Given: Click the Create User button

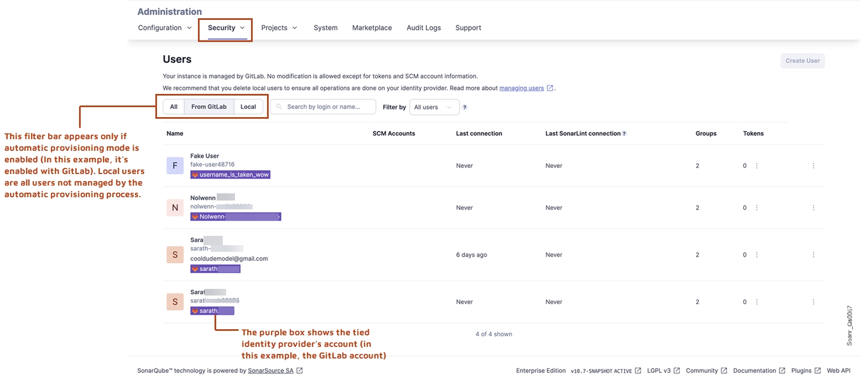Looking at the screenshot, I should (802, 61).
